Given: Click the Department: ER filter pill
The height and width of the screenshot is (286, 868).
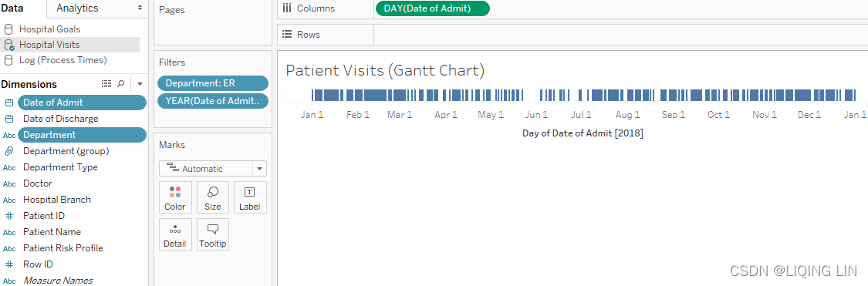Looking at the screenshot, I should coord(213,83).
